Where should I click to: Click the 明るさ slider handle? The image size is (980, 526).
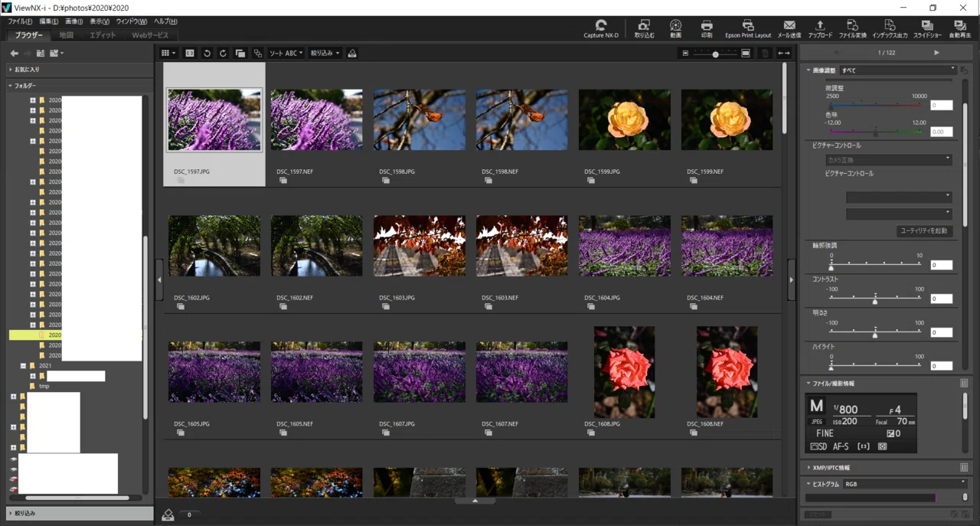click(x=875, y=334)
